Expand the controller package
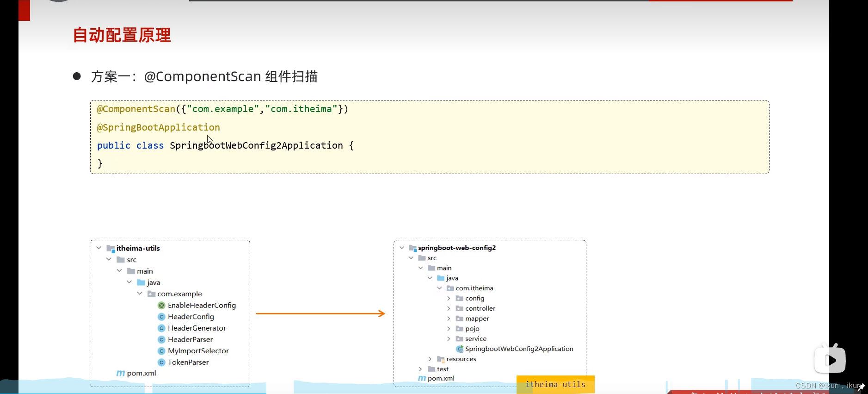The width and height of the screenshot is (868, 394). (x=449, y=308)
